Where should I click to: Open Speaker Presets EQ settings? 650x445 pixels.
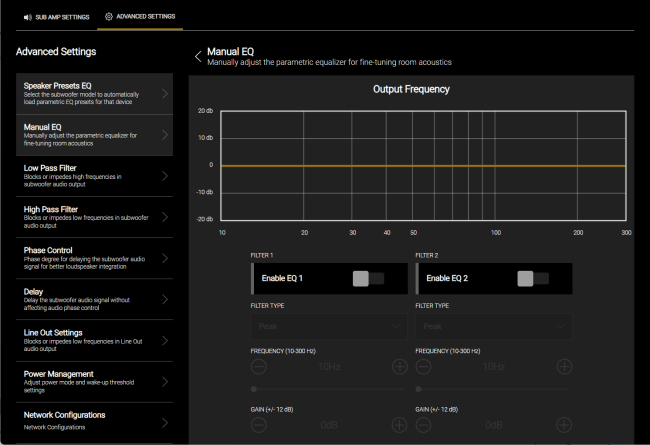click(95, 94)
